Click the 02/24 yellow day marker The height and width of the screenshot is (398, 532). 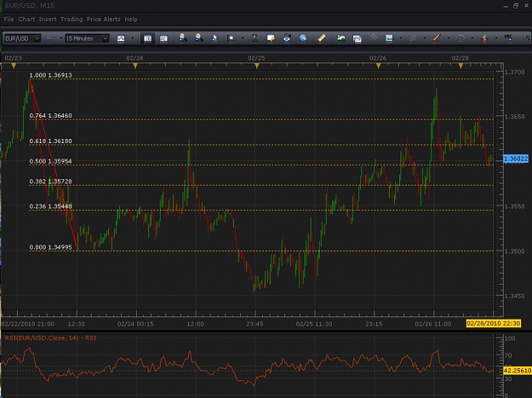[135, 66]
